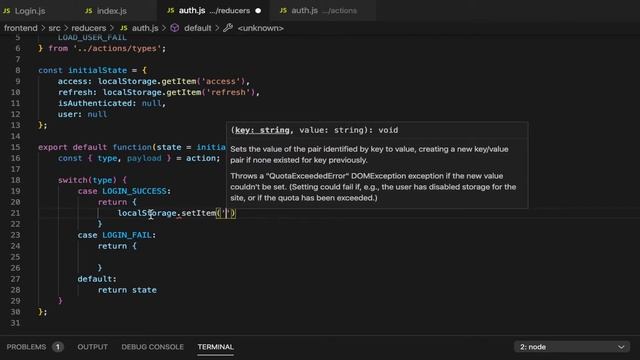Click the problems count badge 1
640x360 pixels.
[x=58, y=347]
